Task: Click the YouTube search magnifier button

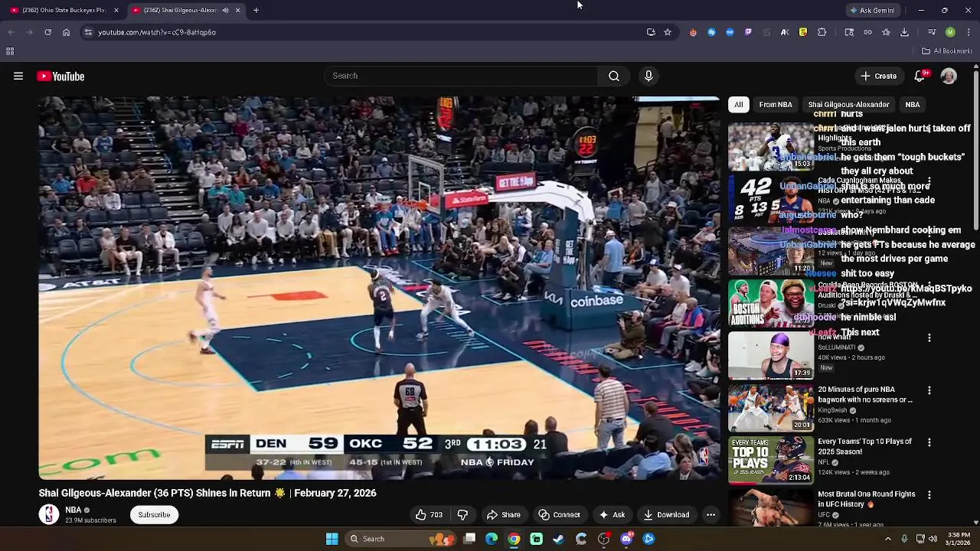Action: 614,76
